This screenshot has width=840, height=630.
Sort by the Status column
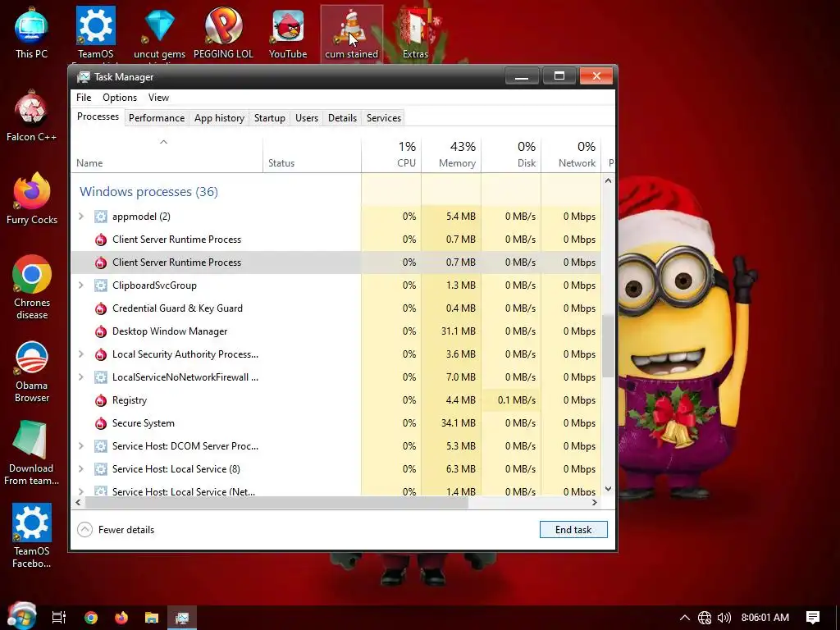pyautogui.click(x=312, y=155)
